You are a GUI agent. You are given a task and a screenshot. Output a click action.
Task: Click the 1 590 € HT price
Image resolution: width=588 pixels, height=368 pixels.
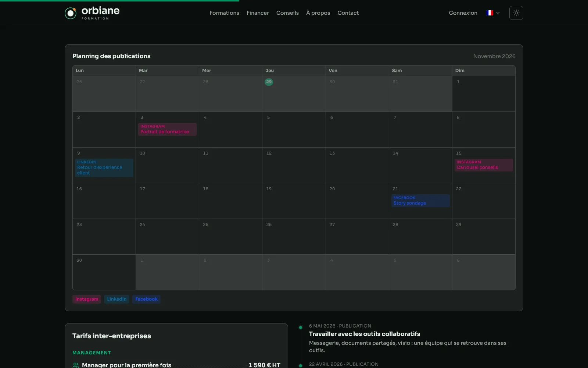264,365
